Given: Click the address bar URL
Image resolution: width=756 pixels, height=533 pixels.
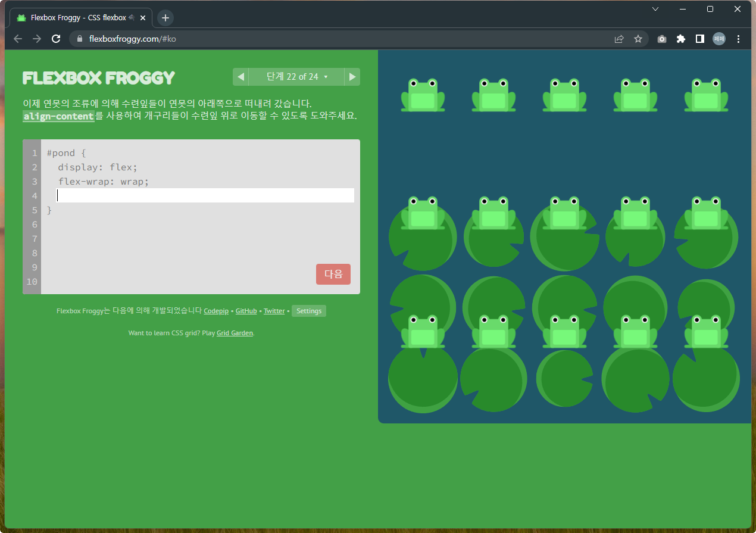Looking at the screenshot, I should click(x=133, y=39).
